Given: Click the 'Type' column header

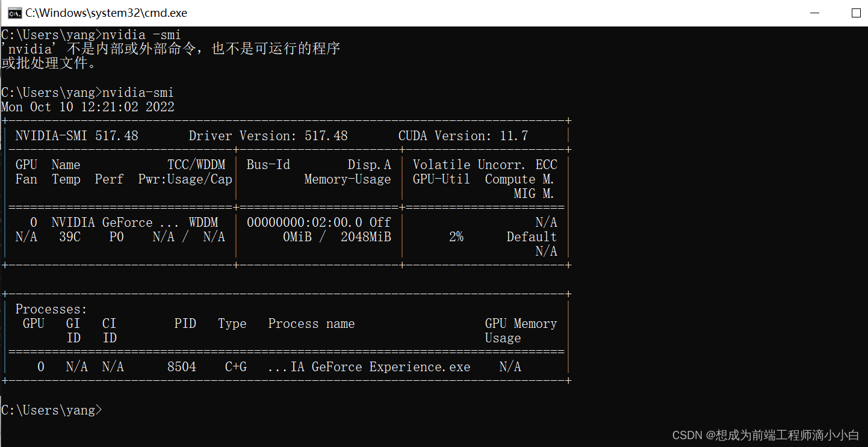Looking at the screenshot, I should [x=232, y=324].
